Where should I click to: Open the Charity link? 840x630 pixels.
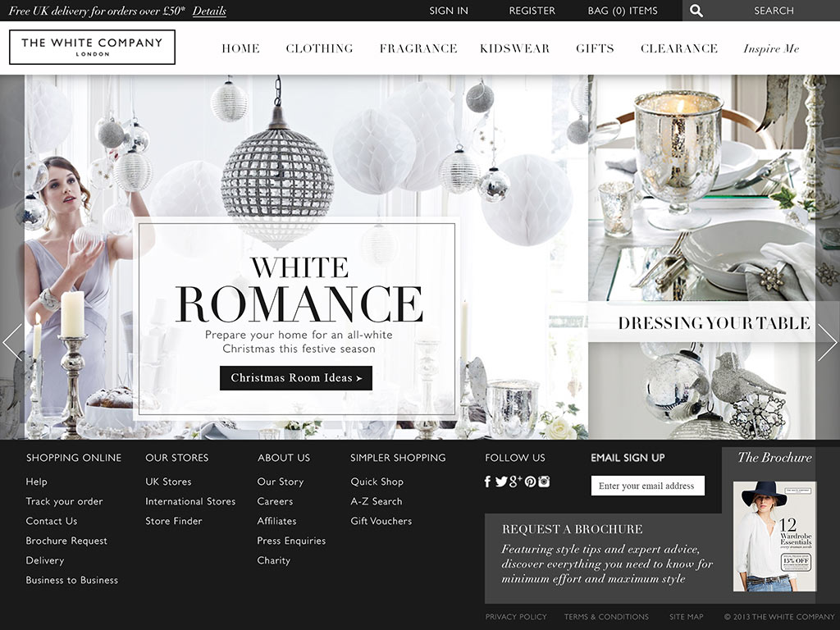click(274, 560)
